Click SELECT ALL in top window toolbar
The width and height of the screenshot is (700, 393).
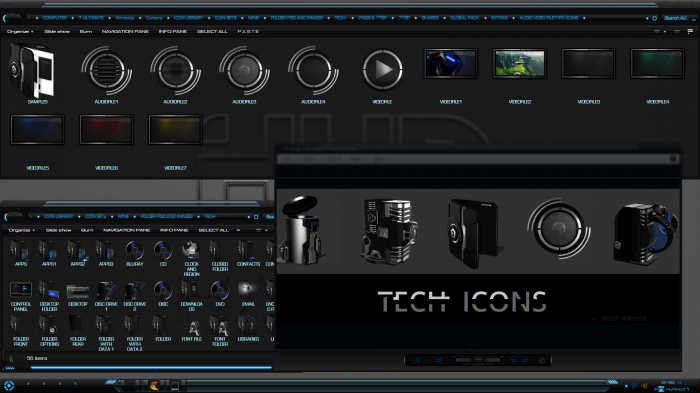[x=212, y=31]
